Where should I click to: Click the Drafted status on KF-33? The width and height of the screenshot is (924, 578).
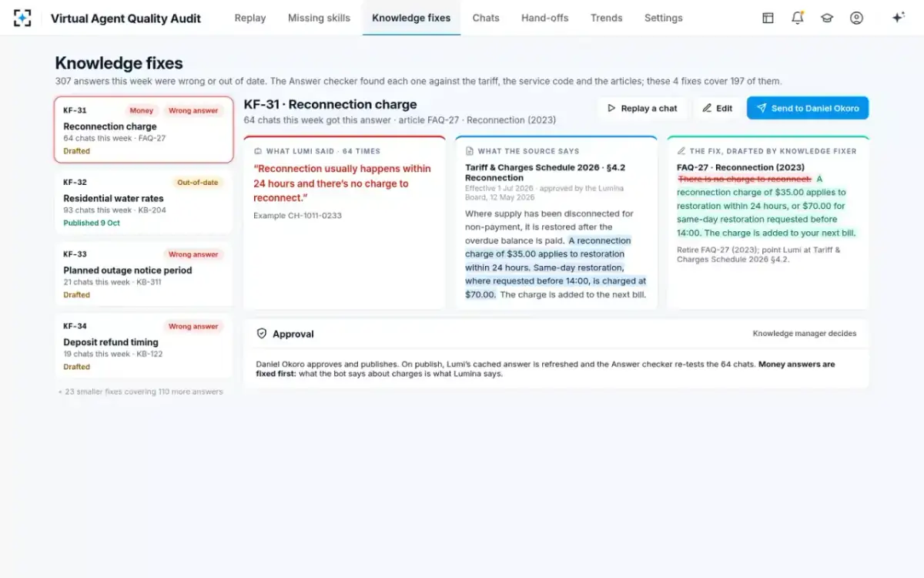click(x=76, y=294)
